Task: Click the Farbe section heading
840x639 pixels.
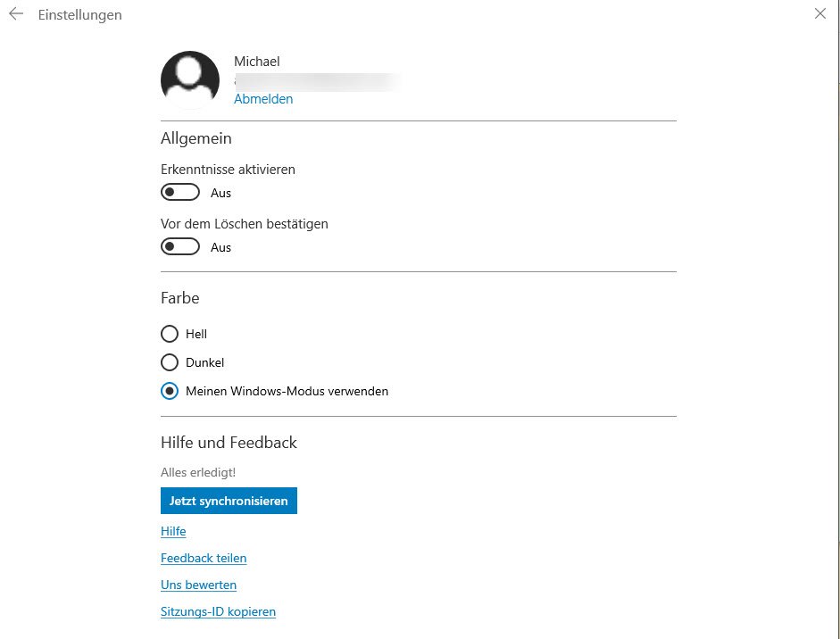Action: point(180,297)
